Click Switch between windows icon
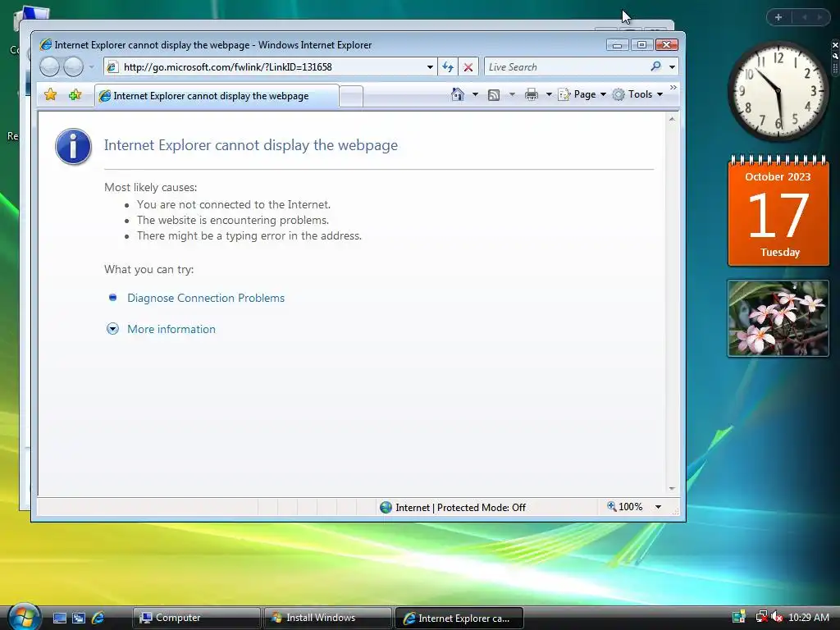The height and width of the screenshot is (630, 840). pyautogui.click(x=78, y=619)
